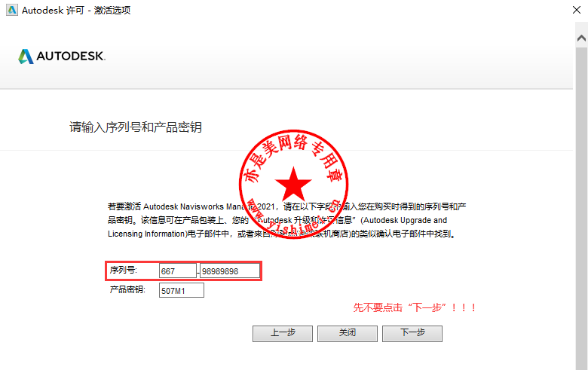The height and width of the screenshot is (370, 588).
Task: Close the Autodesk license window
Action: tap(577, 10)
